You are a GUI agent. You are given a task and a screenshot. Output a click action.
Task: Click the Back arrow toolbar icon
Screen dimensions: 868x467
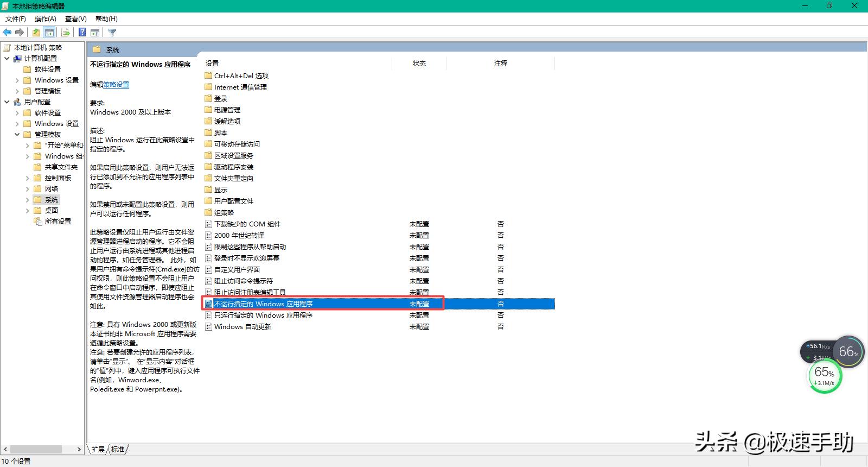[x=7, y=33]
